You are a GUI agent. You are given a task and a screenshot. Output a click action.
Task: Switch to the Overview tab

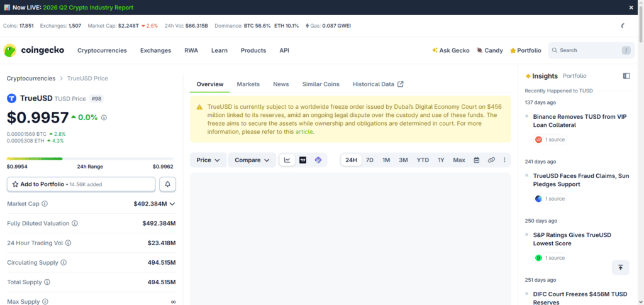tap(210, 84)
